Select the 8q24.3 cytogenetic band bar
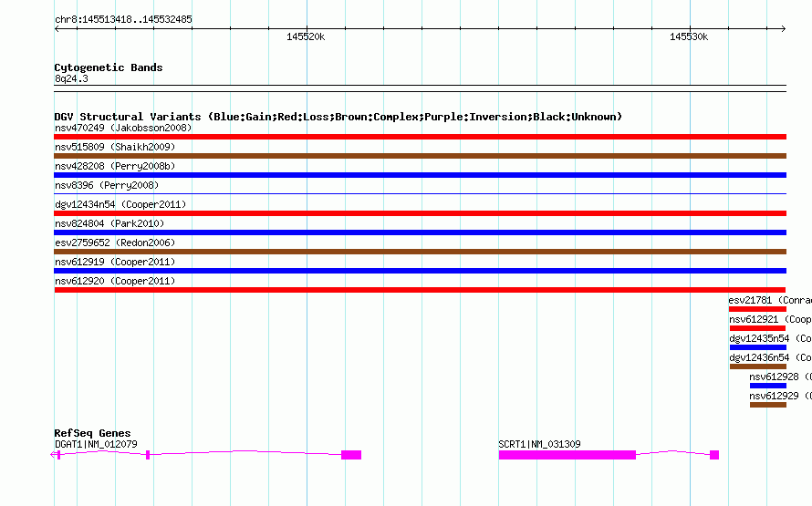Screen dimensions: 812x506 point(420,88)
